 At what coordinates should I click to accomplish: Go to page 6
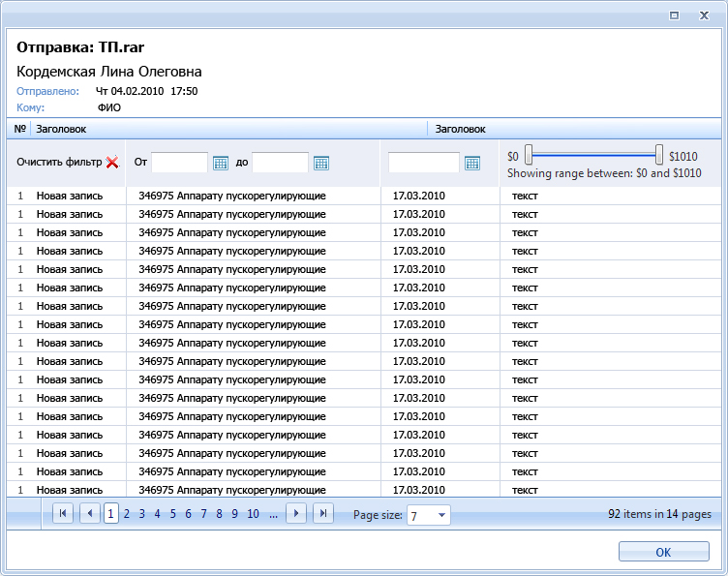coord(188,514)
